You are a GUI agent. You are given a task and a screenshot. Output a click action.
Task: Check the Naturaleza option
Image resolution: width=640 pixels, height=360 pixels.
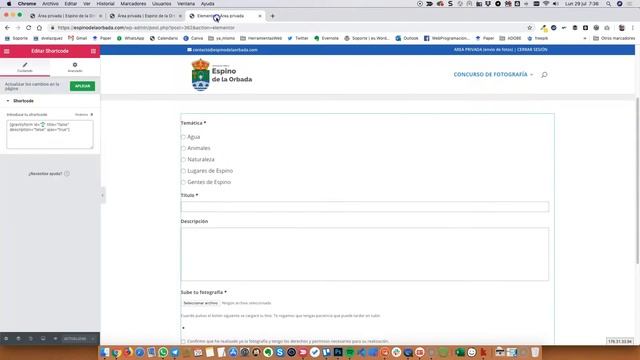coord(183,160)
